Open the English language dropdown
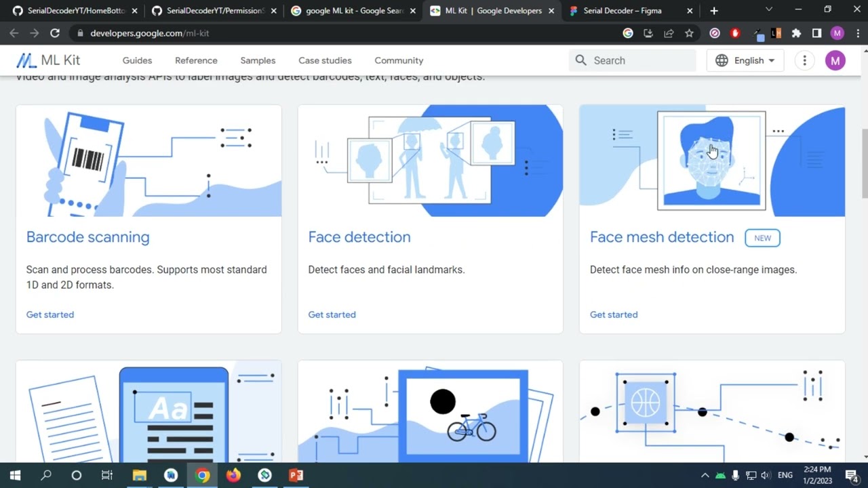Image resolution: width=868 pixels, height=488 pixels. coord(745,60)
